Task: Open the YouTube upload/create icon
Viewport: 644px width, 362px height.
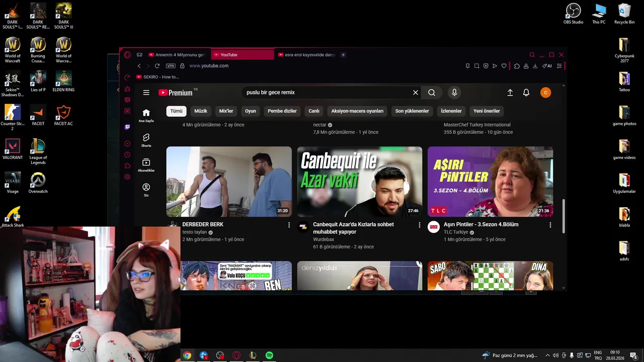Action: point(510,93)
